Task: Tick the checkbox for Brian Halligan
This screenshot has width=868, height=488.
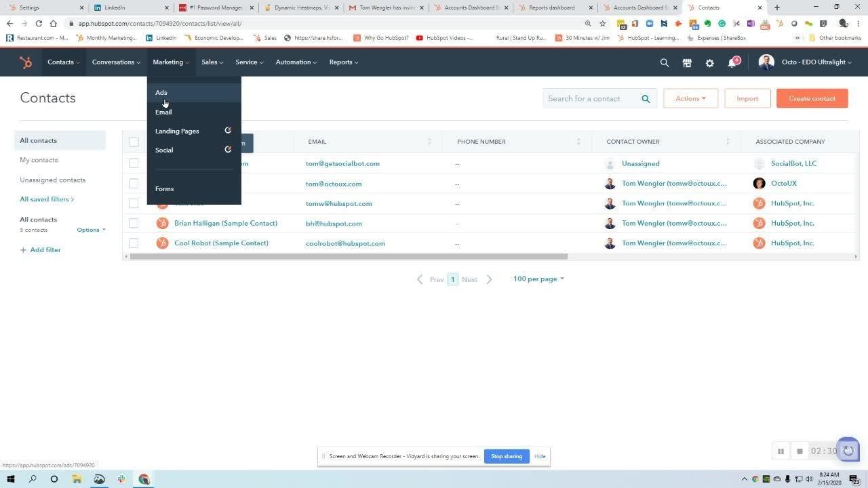Action: pos(134,223)
